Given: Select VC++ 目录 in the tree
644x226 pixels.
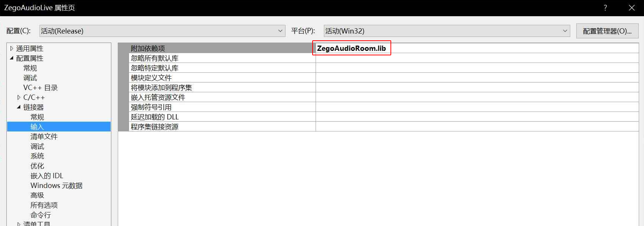Looking at the screenshot, I should coord(40,87).
